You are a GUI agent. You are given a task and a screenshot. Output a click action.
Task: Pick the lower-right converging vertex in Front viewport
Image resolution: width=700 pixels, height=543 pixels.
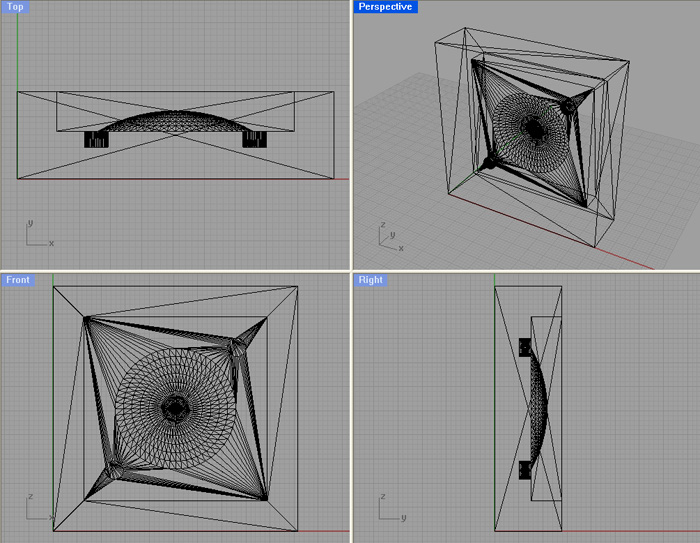click(x=265, y=499)
